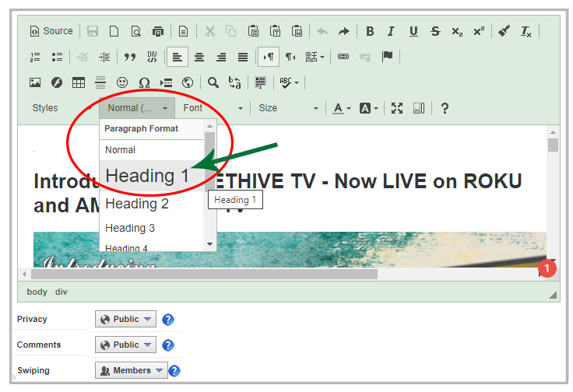Click the Increase Indent icon
The width and height of the screenshot is (573, 392).
104,57
